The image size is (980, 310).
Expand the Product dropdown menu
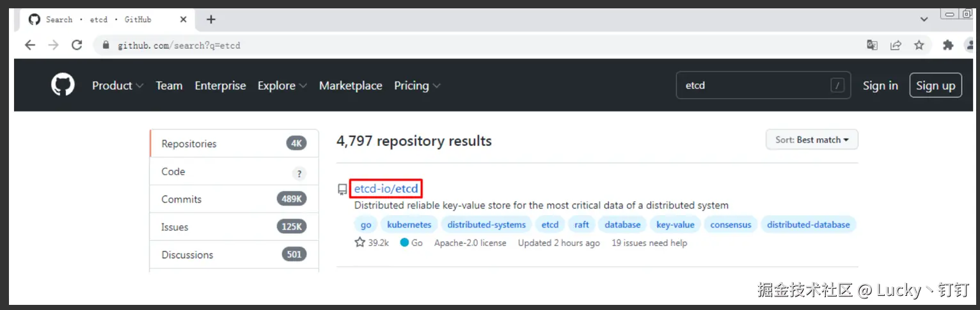[x=118, y=85]
